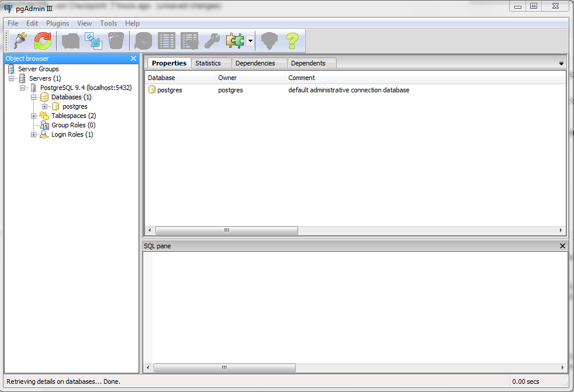Viewport: 574px width, 392px height.
Task: Select the Server Groups tree node
Action: (x=39, y=69)
